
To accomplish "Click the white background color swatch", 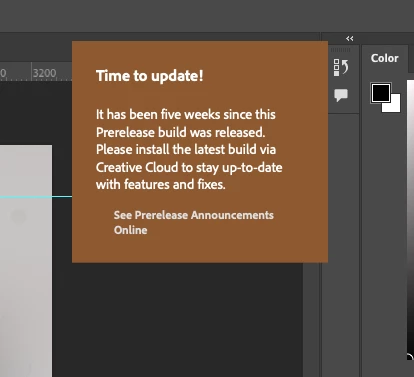I will (x=394, y=106).
